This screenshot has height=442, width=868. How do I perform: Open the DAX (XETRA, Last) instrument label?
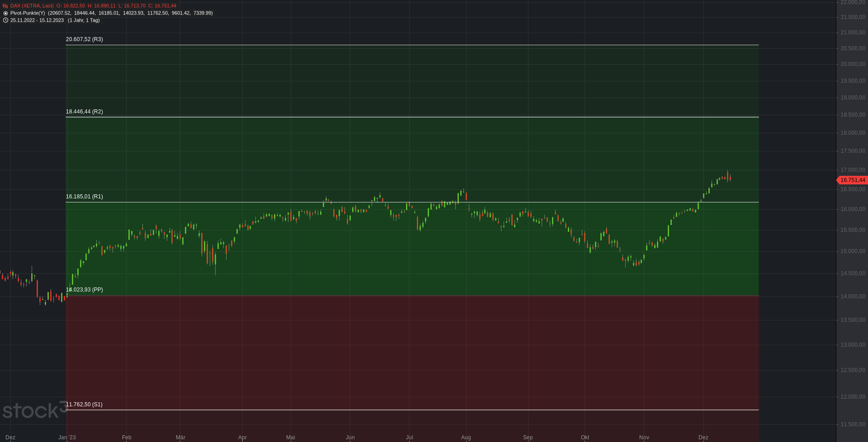click(32, 6)
